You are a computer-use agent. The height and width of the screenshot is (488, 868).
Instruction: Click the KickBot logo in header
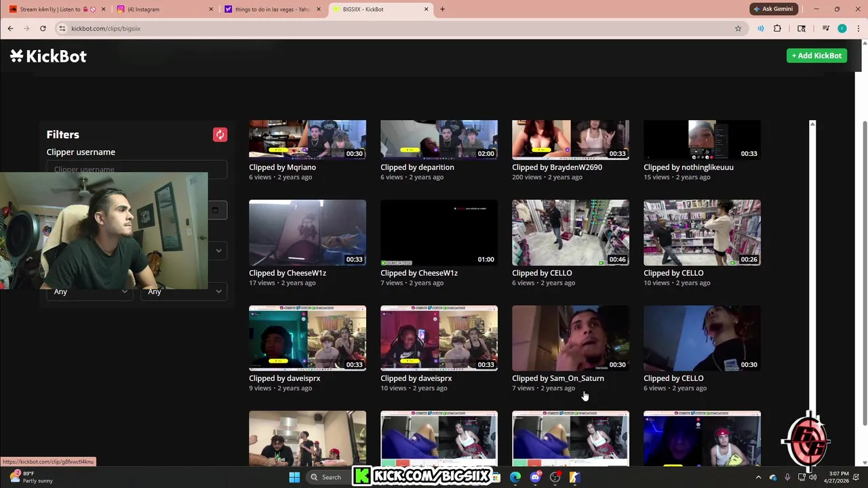point(48,56)
